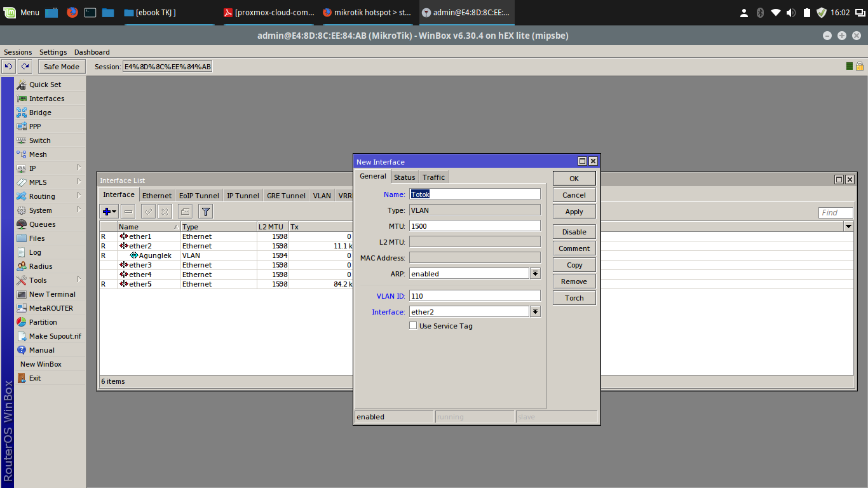Screen dimensions: 868x488
Task: Click the PPP icon in the sidebar
Action: 22,126
